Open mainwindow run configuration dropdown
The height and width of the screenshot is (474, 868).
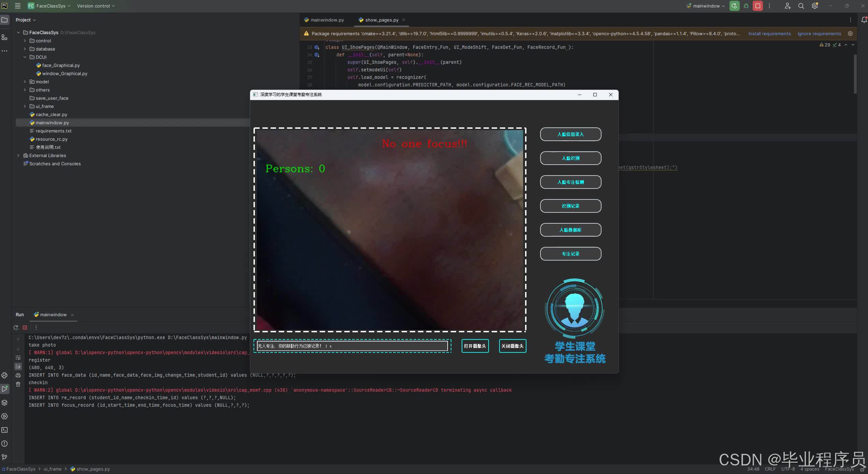[x=705, y=6]
